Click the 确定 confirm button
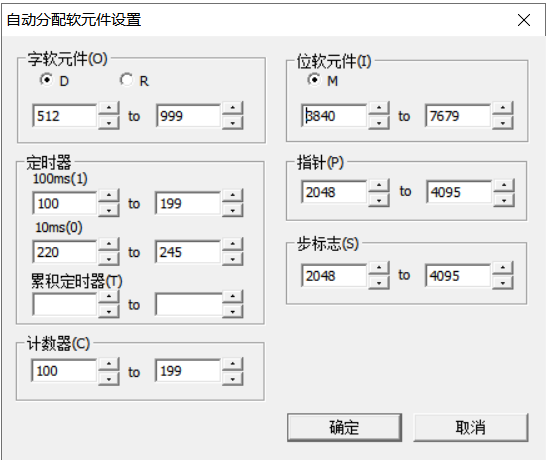Image resolution: width=556 pixels, height=460 pixels. 344,427
